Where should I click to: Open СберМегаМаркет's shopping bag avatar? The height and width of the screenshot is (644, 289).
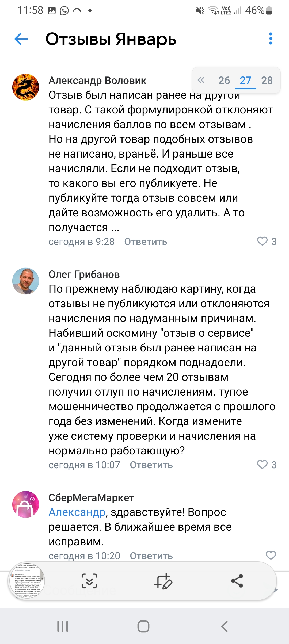pyautogui.click(x=26, y=504)
